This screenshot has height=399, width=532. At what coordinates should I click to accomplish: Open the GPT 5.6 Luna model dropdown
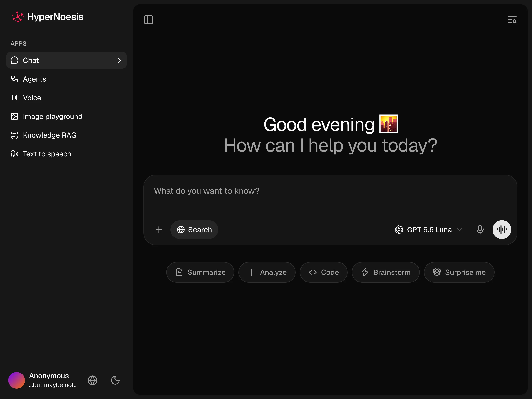[x=428, y=230]
